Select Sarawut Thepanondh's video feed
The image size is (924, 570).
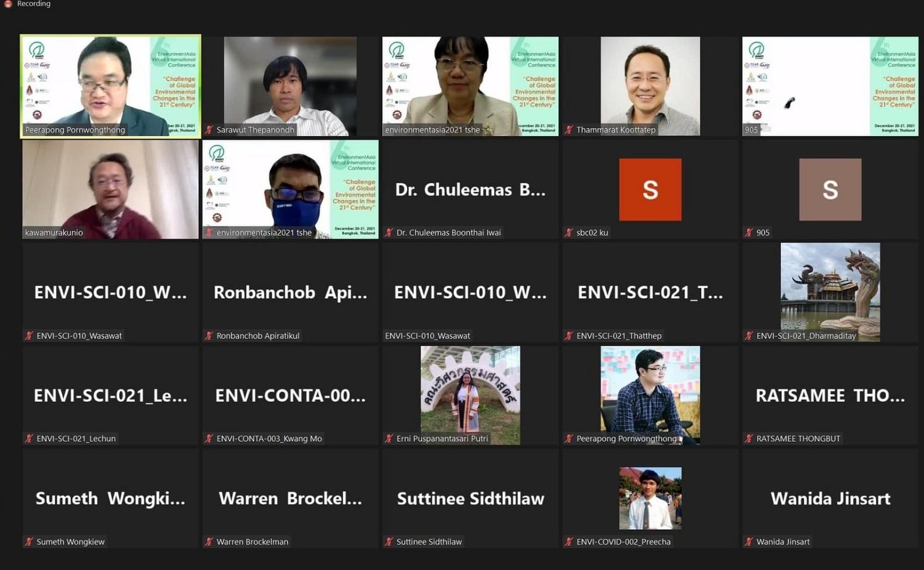click(x=290, y=86)
